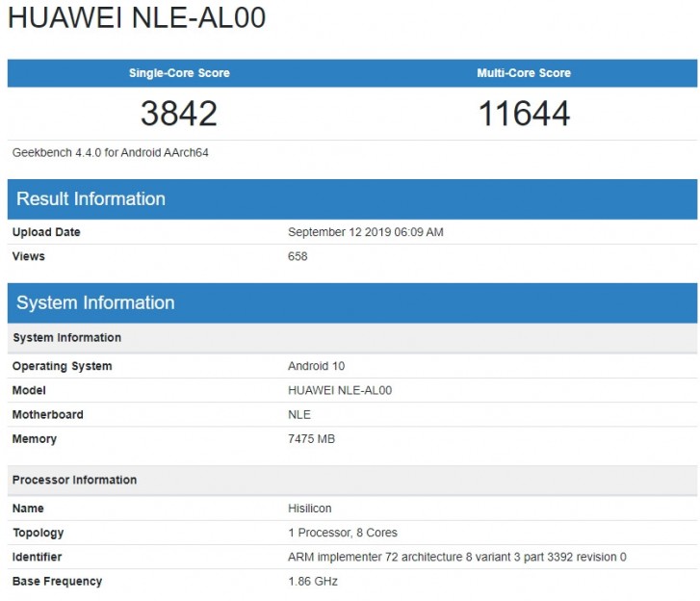Click the September 12 2019 upload date value
Screen dimensions: 700x601
pyautogui.click(x=365, y=232)
